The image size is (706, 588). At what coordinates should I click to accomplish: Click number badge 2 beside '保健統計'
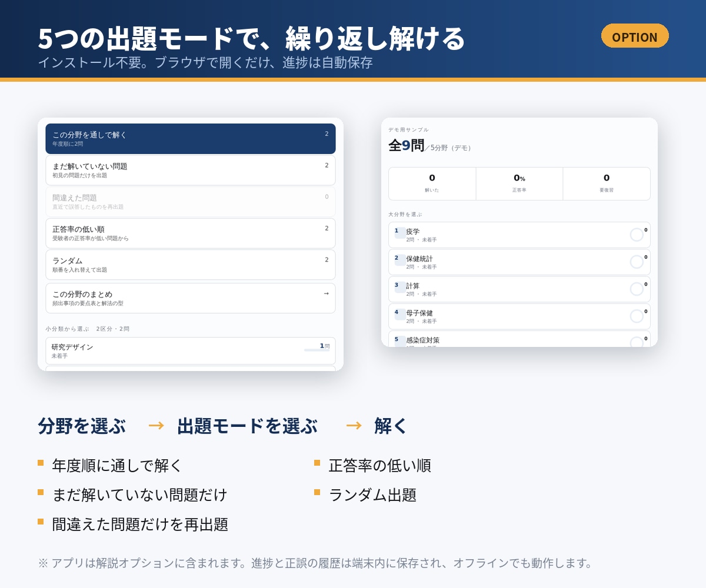tap(399, 260)
